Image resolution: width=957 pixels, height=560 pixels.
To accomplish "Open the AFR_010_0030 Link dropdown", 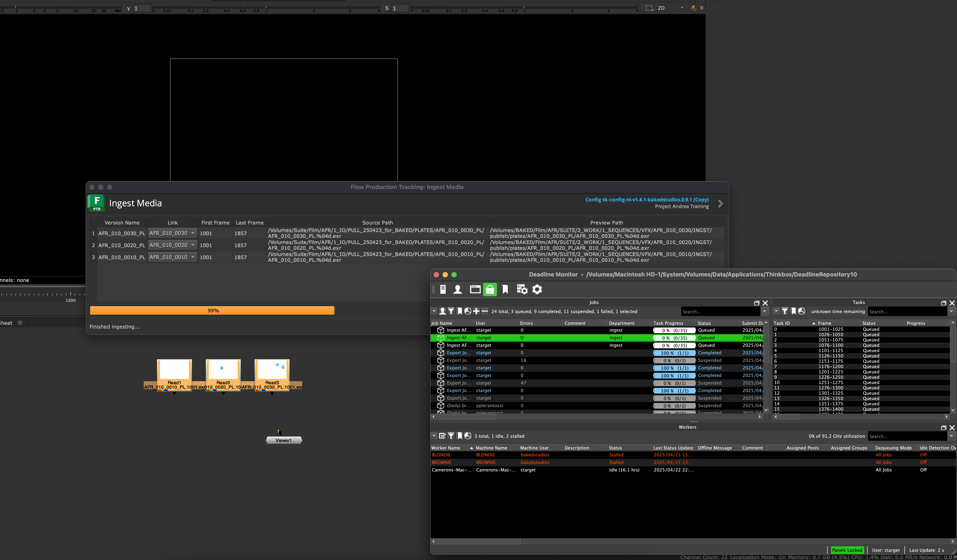I will pos(172,233).
